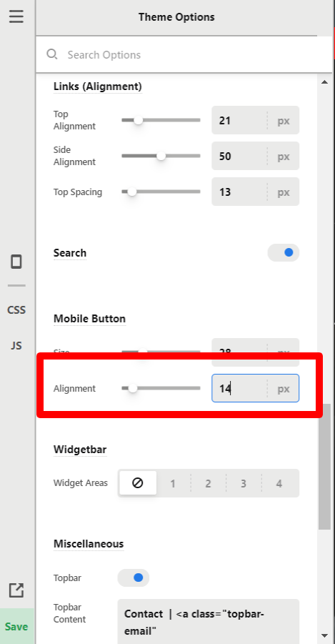Click the Top Alignment slider track

point(161,120)
